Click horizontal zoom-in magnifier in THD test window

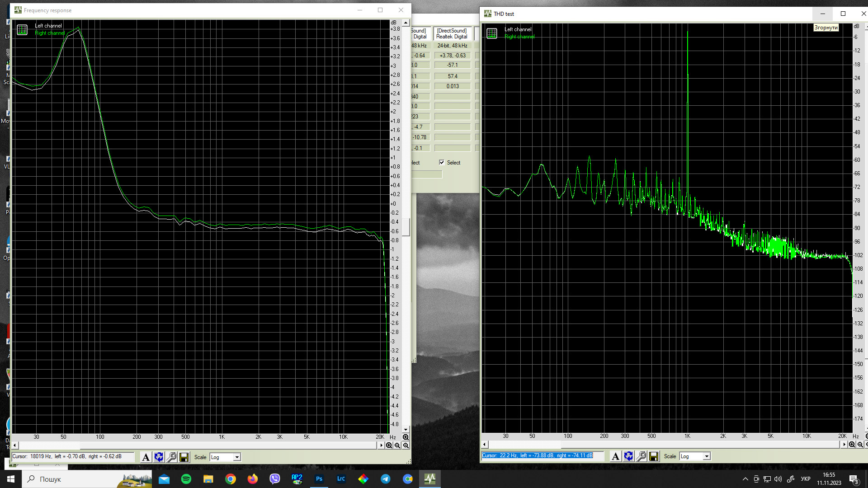coord(852,445)
